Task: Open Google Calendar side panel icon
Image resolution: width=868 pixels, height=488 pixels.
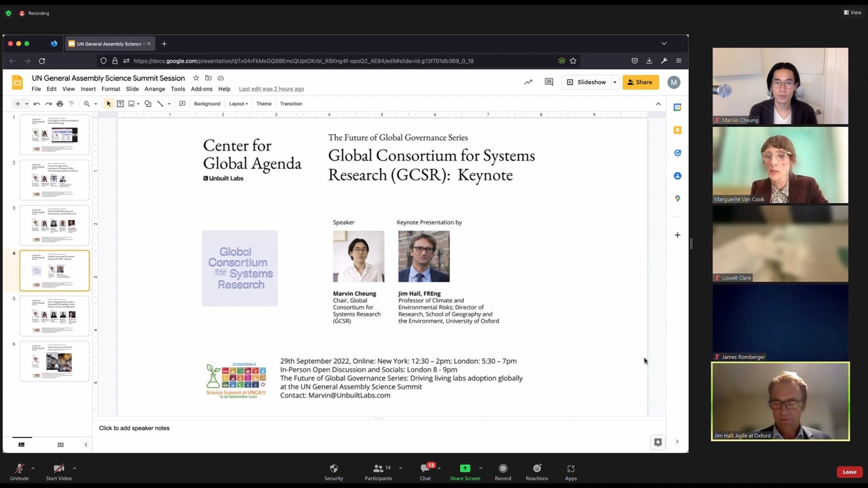Action: tap(677, 107)
